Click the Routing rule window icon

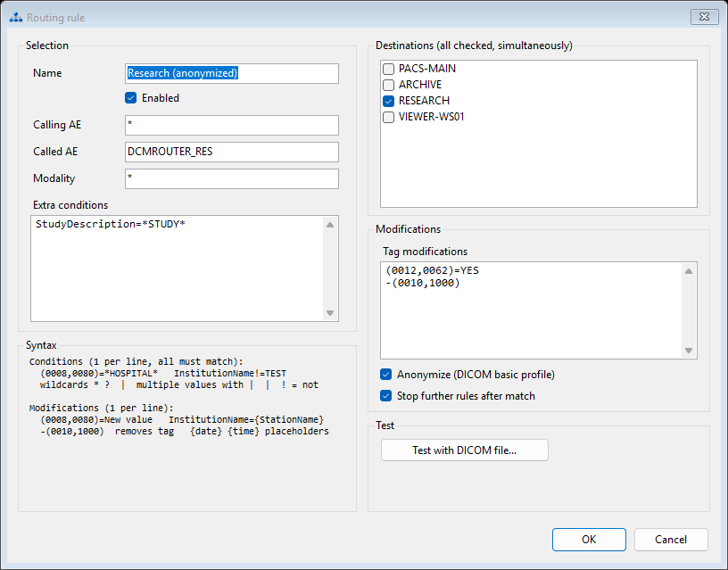coord(16,18)
